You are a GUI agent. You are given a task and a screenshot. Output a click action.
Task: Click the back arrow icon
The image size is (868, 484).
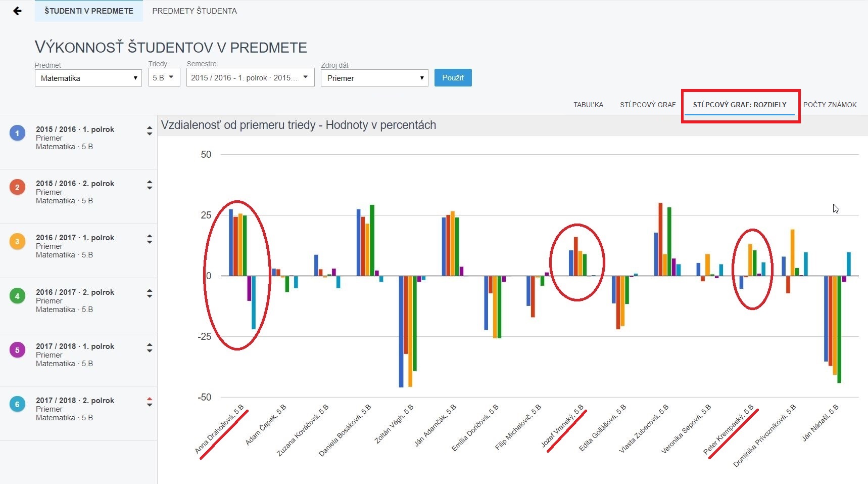pyautogui.click(x=17, y=11)
